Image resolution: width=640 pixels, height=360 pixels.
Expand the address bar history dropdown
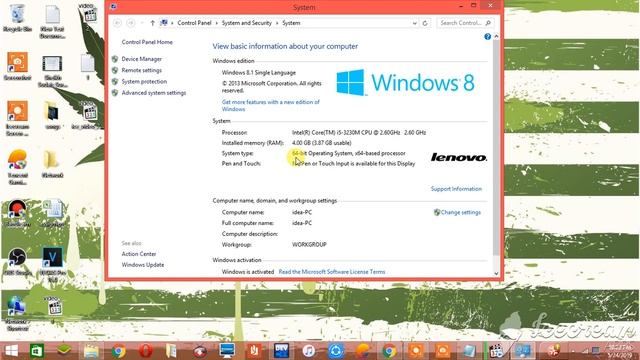(415, 23)
